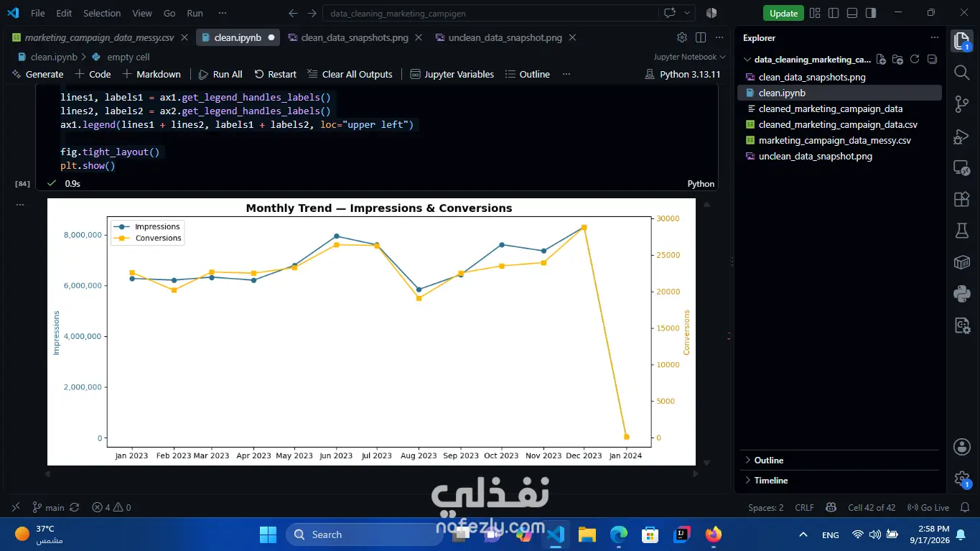Open the Selection menu
Screen dimensions: 980x551
[102, 13]
